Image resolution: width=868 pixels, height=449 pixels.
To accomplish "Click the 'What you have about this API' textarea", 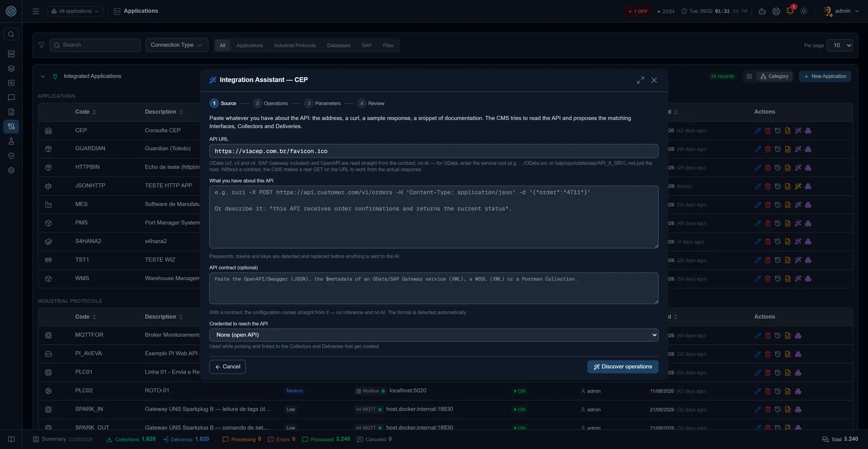I will click(x=434, y=217).
